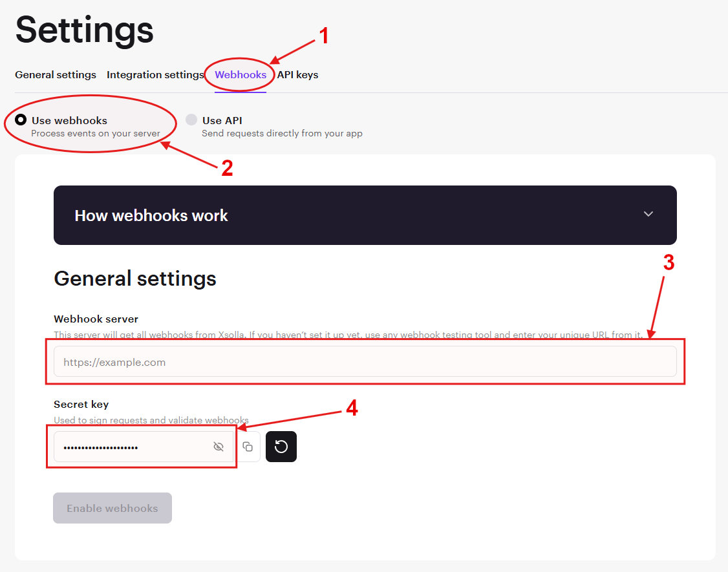Switch to the Use API option
The height and width of the screenshot is (572, 728).
[191, 120]
